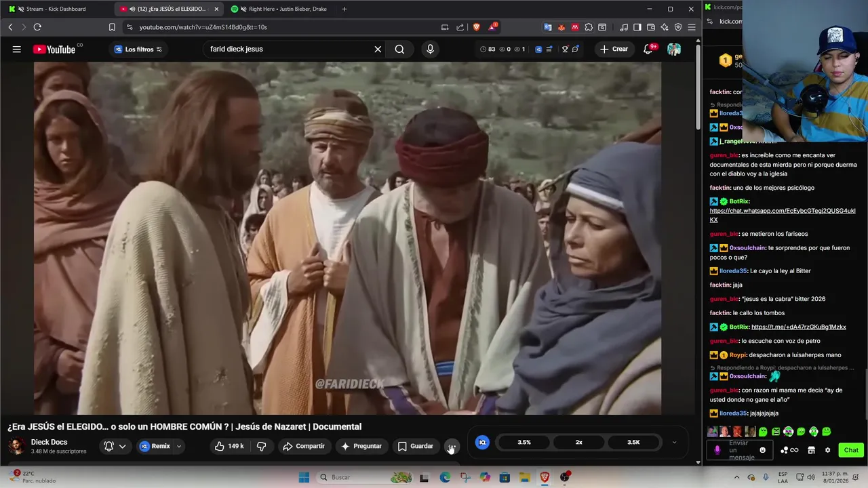Open the Brave VPN shield icon

point(678,27)
